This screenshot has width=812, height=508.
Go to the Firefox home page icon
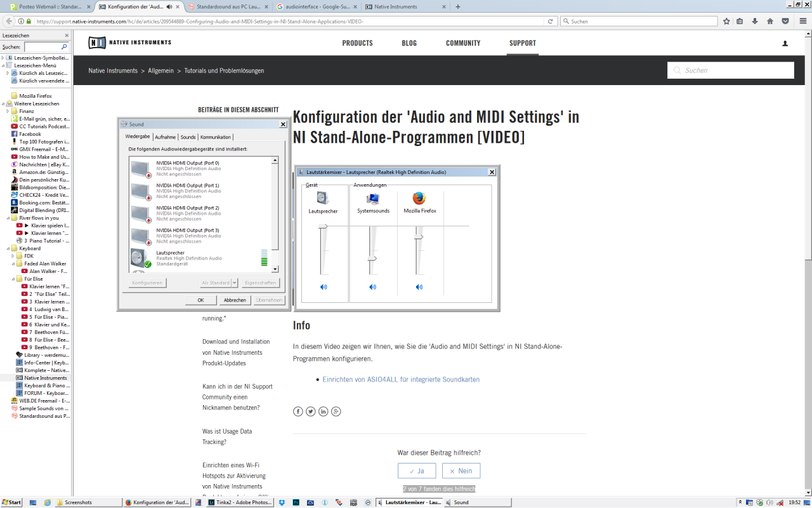(x=770, y=21)
